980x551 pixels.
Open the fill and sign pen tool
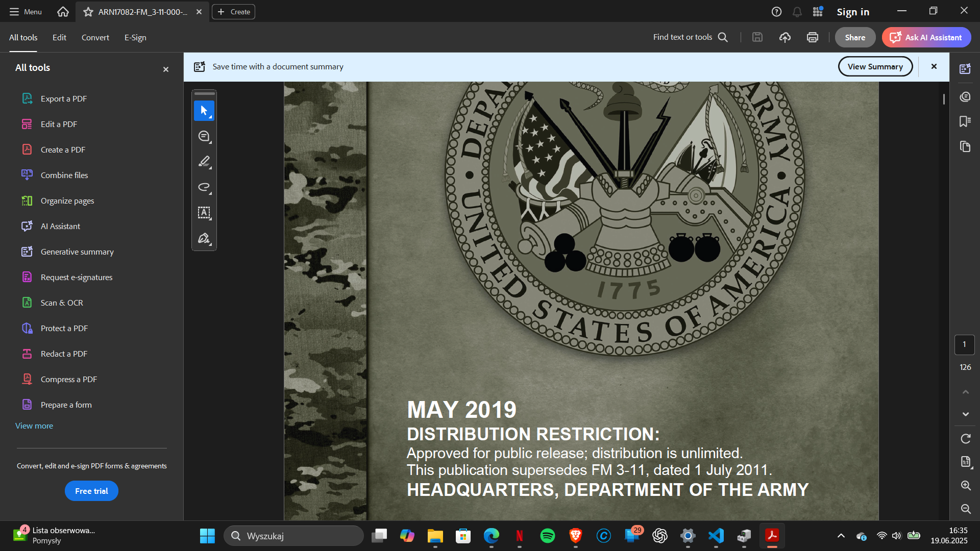click(x=204, y=238)
